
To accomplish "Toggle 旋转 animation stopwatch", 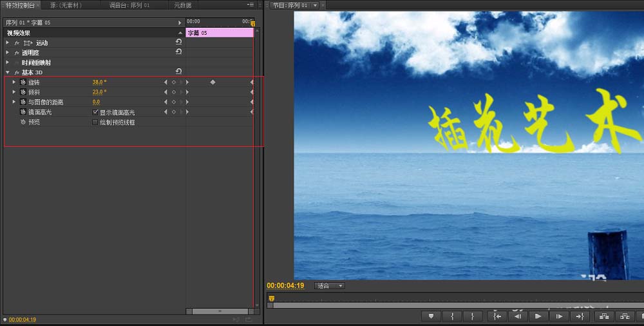I will point(23,82).
